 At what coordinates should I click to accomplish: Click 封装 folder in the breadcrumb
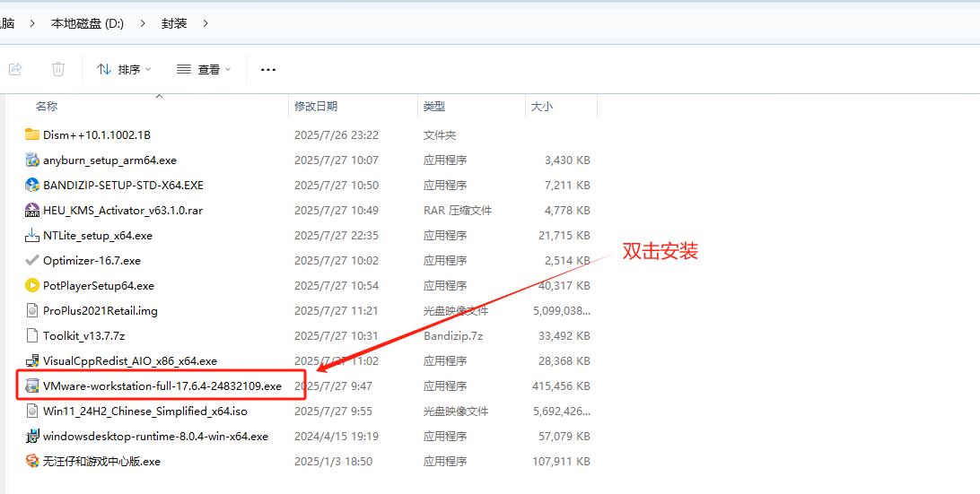[174, 23]
